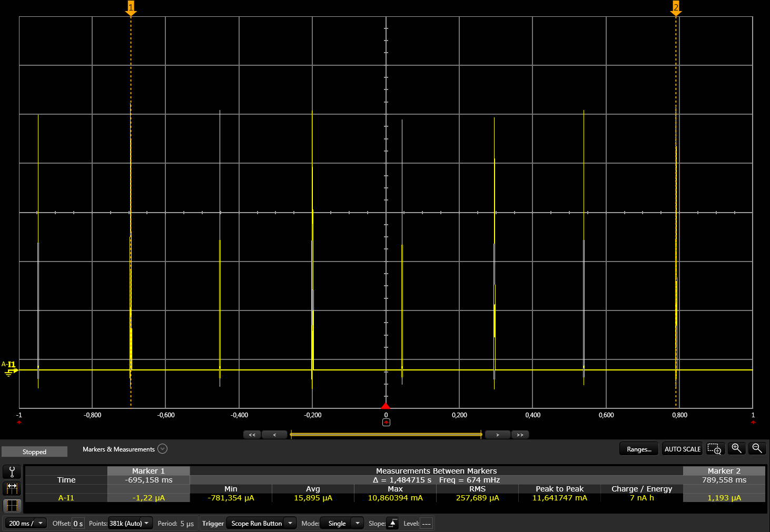Click the Freq = 674 mHz readout
Image resolution: width=770 pixels, height=532 pixels.
(469, 480)
